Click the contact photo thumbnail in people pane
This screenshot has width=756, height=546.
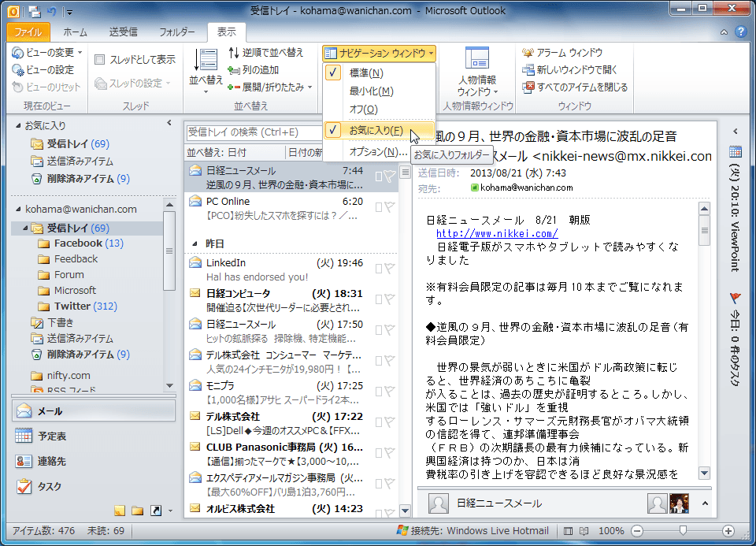(680, 503)
